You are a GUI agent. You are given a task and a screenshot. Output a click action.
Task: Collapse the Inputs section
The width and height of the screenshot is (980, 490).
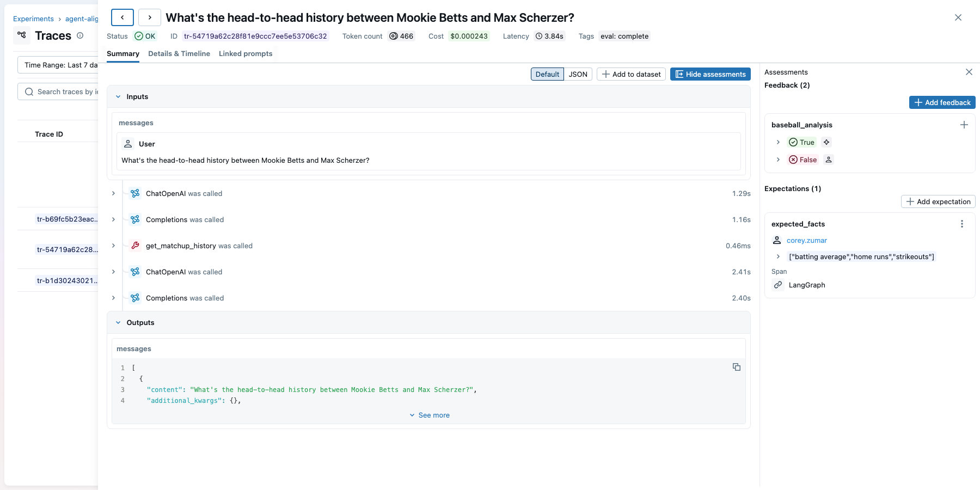point(118,96)
